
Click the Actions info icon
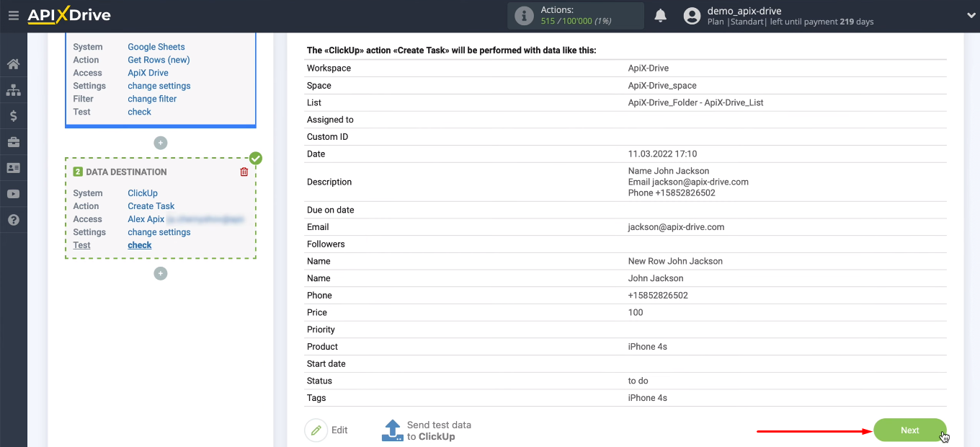pyautogui.click(x=524, y=16)
